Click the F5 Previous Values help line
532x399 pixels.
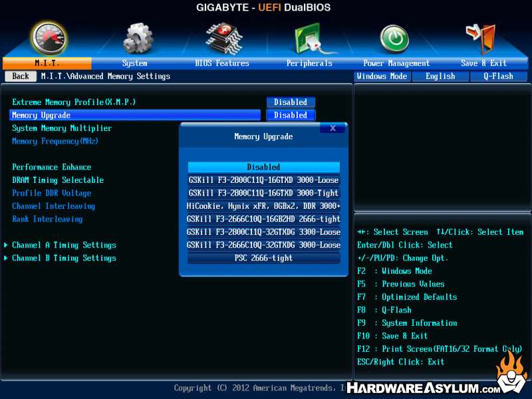(x=401, y=284)
